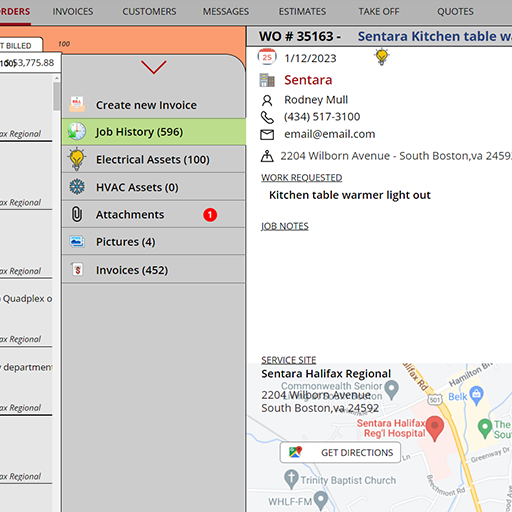512x512 pixels.
Task: Click the SERVICE SITE heading link
Action: (x=288, y=360)
